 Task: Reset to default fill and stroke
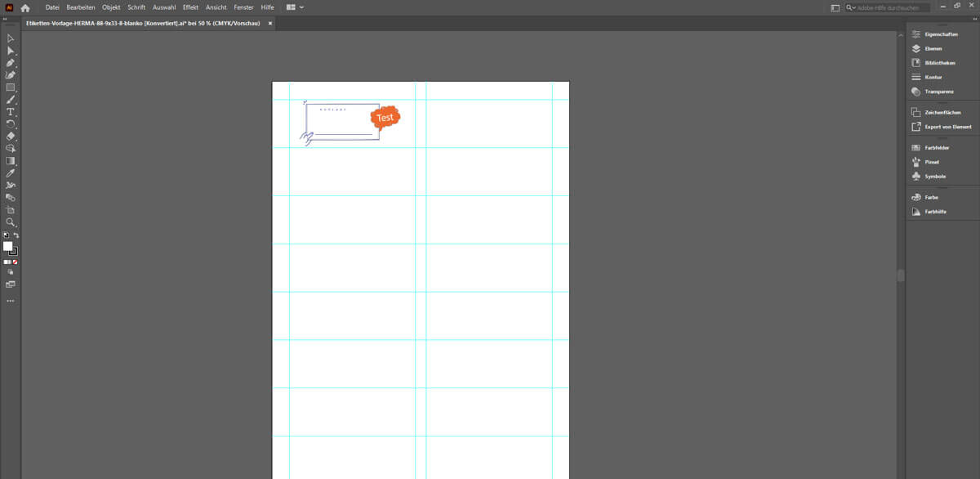6,235
